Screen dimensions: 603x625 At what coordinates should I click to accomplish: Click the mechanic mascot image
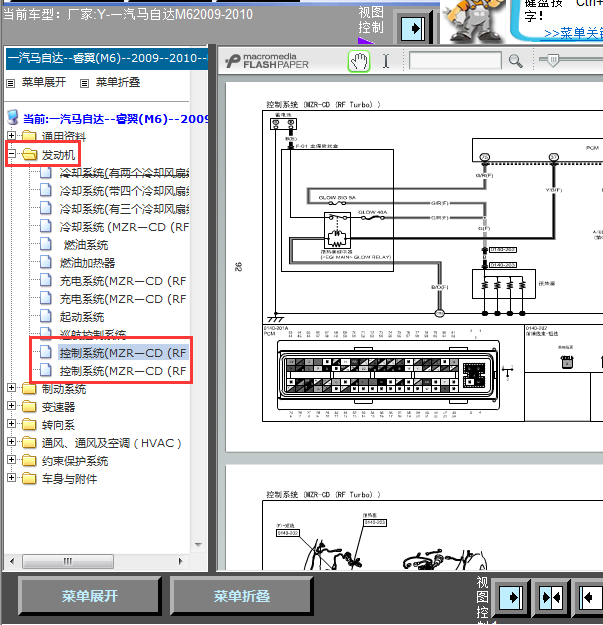pyautogui.click(x=473, y=20)
